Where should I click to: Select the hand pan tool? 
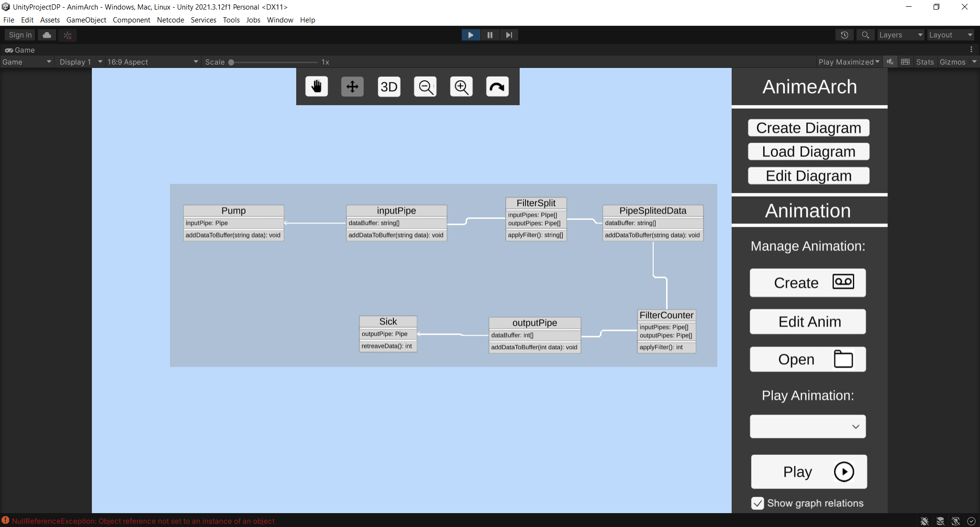316,87
